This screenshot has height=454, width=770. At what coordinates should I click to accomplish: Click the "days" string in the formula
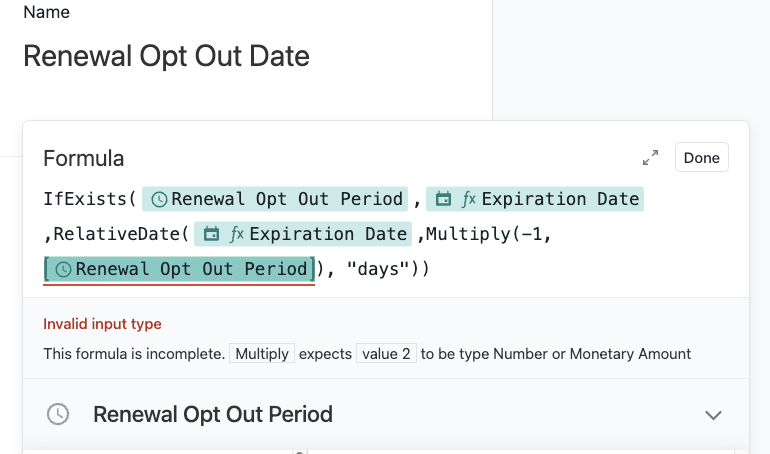click(x=378, y=269)
